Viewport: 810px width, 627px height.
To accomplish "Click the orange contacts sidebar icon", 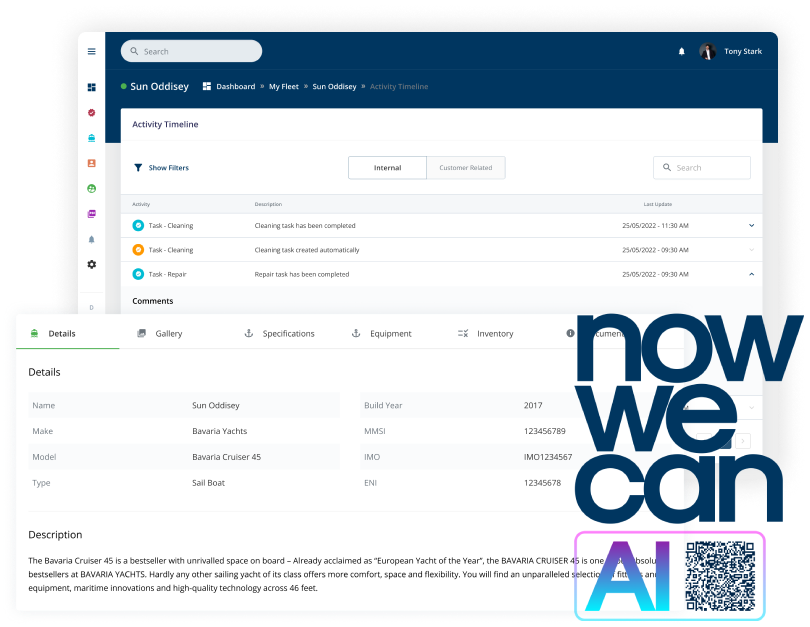I will pos(91,163).
